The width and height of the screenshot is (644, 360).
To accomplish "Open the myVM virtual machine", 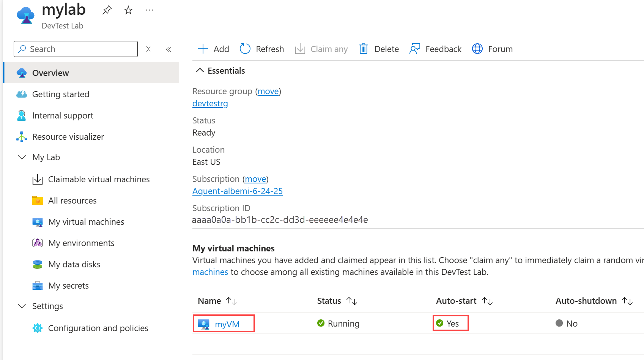I will 227,324.
